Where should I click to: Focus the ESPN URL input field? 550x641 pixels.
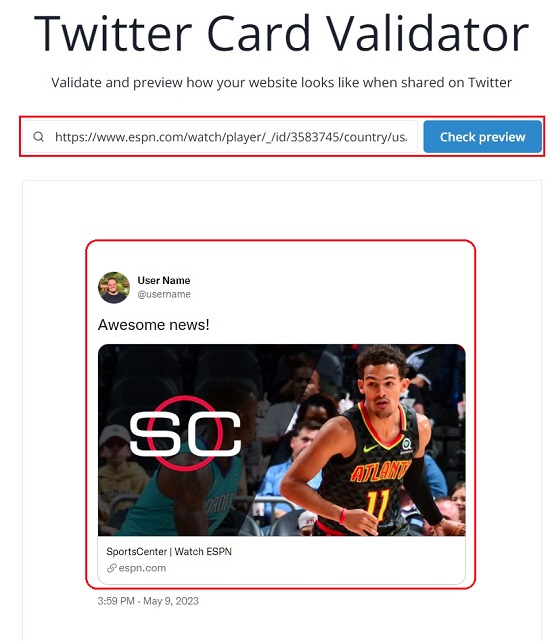point(220,137)
